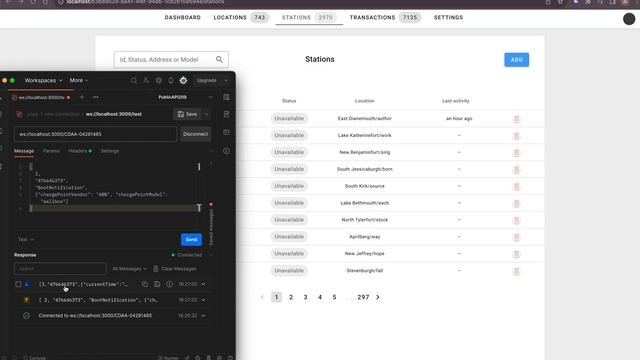Viewport: 640px width, 360px height.
Task: Delete the Stevenburgh/fall station
Action: (x=516, y=271)
